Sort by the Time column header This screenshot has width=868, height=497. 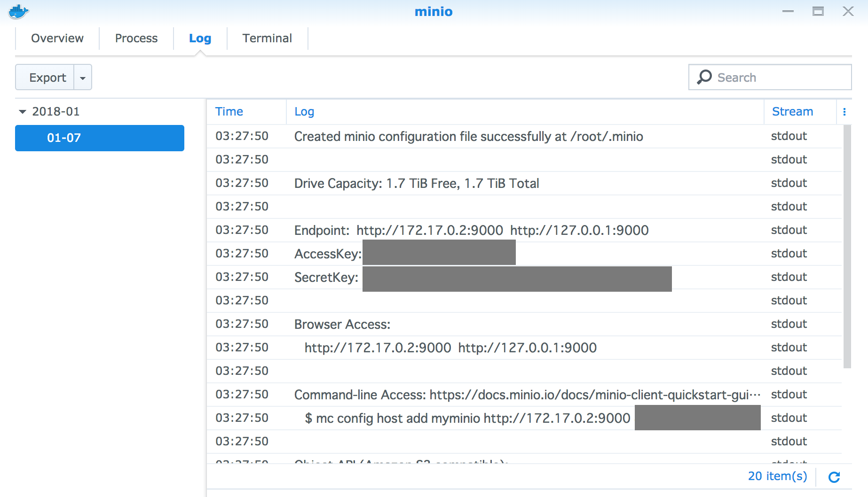coord(247,112)
